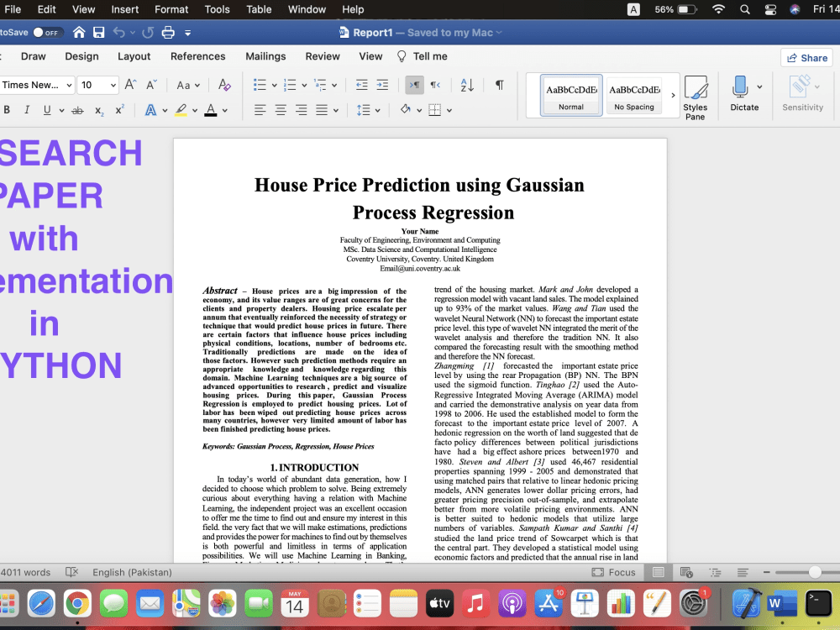This screenshot has width=840, height=630.
Task: Open Word in the Dock
Action: point(782,604)
